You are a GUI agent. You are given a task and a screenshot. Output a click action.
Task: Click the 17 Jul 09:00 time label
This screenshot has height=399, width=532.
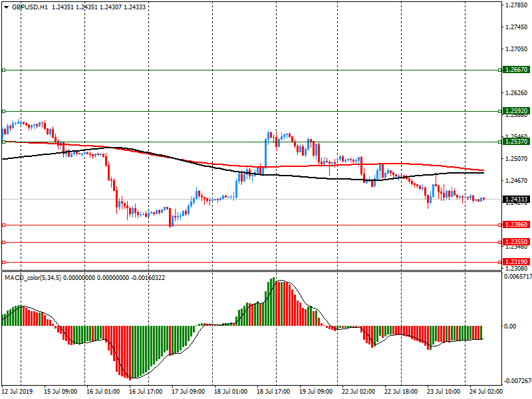188,391
